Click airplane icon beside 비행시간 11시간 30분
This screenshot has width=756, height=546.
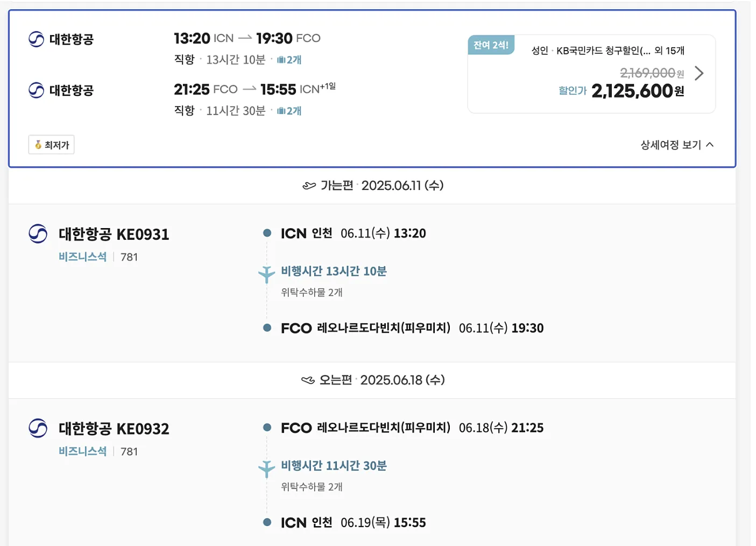266,469
